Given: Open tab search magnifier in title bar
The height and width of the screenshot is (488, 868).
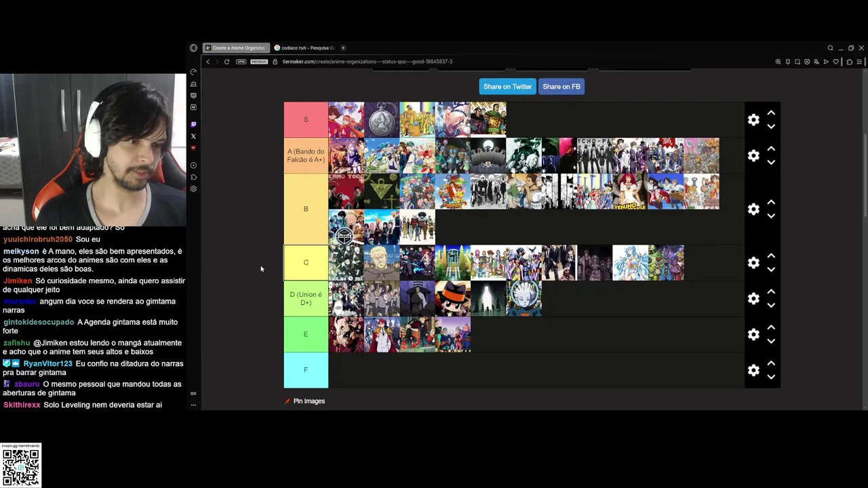Looking at the screenshot, I should pyautogui.click(x=830, y=48).
